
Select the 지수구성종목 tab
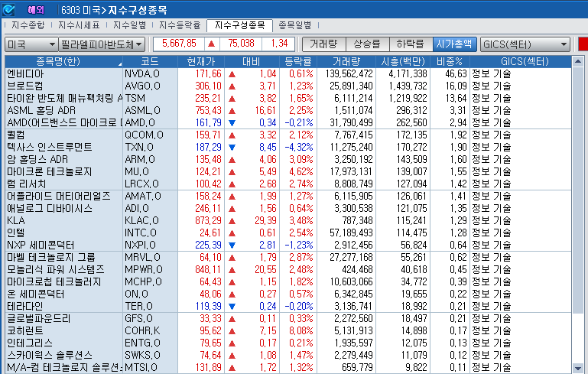point(239,25)
